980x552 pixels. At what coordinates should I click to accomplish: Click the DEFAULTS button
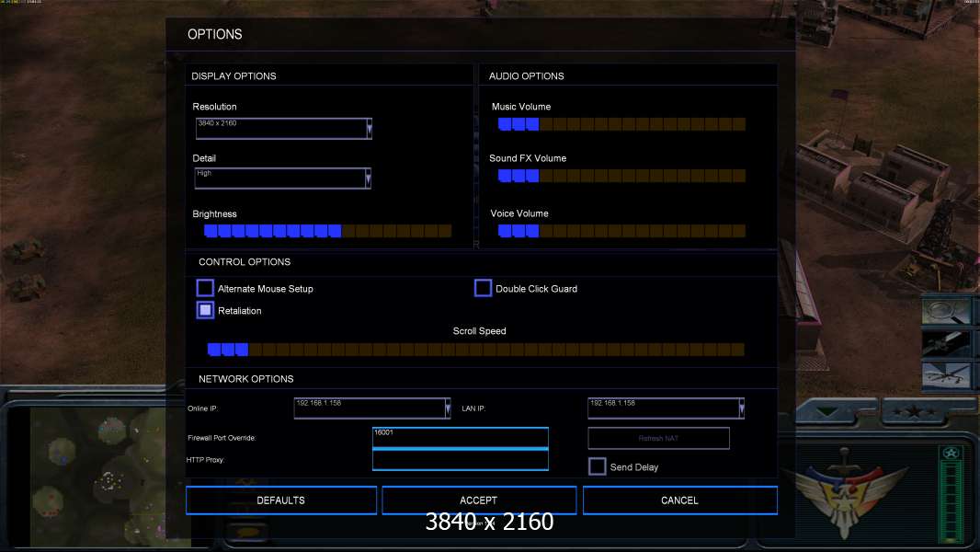click(281, 500)
